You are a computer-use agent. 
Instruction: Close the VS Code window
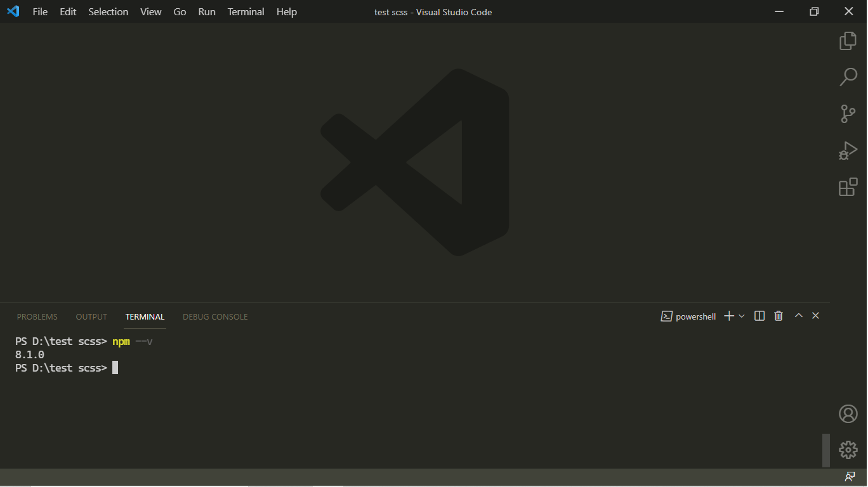pos(849,11)
